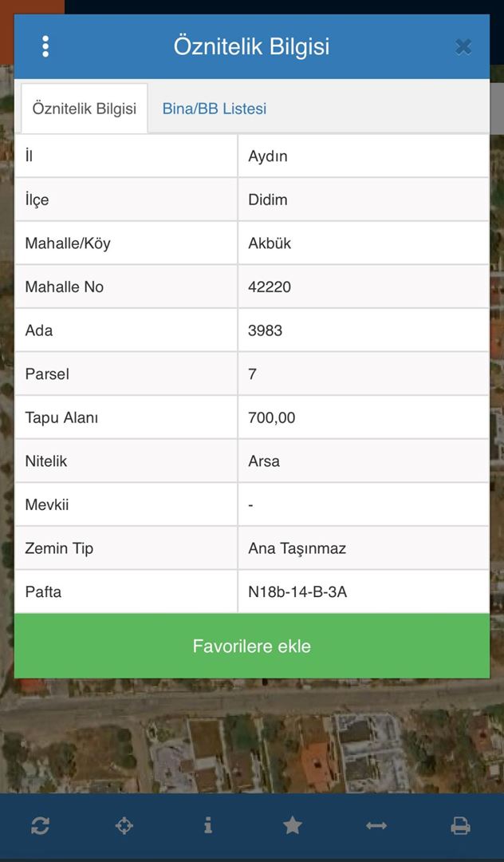Click the Tapu Alanı value 700,00

[x=272, y=417]
